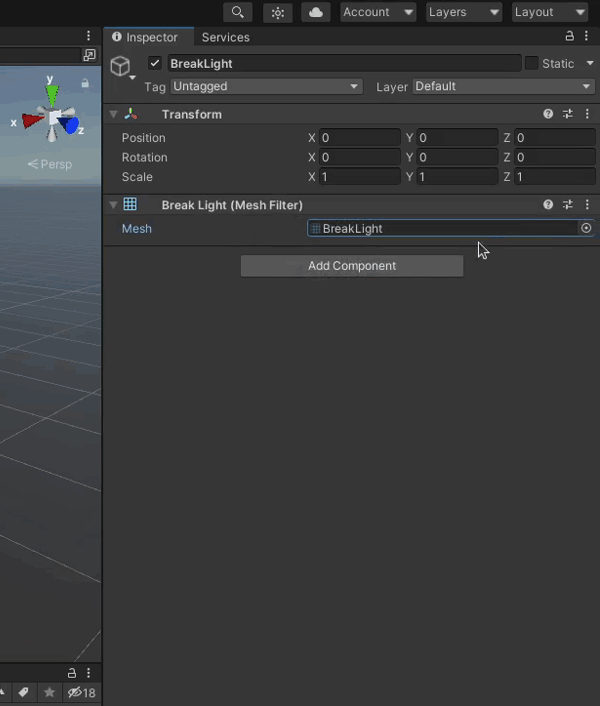Uncheck the BreakLight active checkbox

pos(155,63)
